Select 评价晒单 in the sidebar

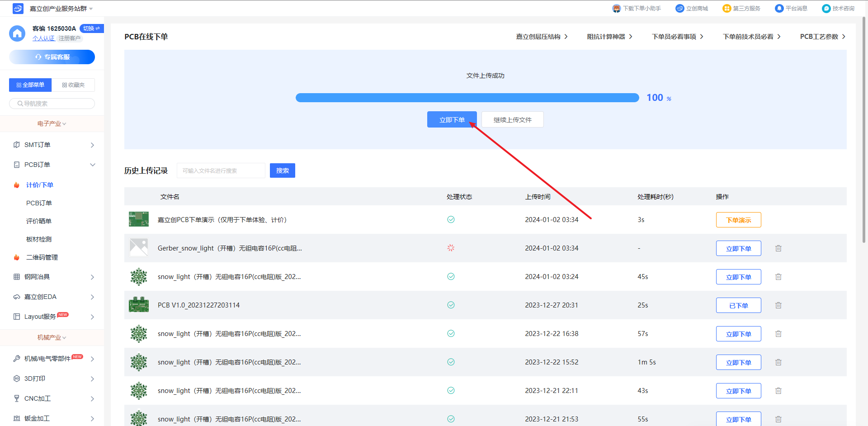click(39, 221)
